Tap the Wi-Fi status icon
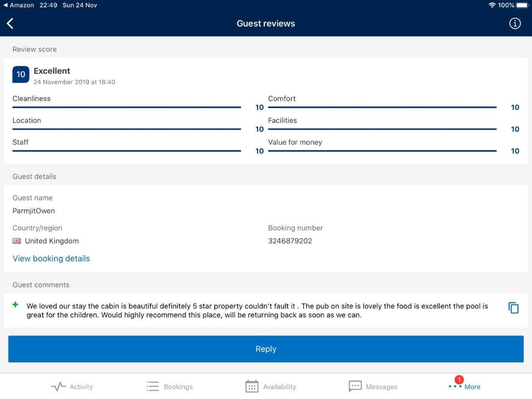This screenshot has width=532, height=399. coord(492,5)
